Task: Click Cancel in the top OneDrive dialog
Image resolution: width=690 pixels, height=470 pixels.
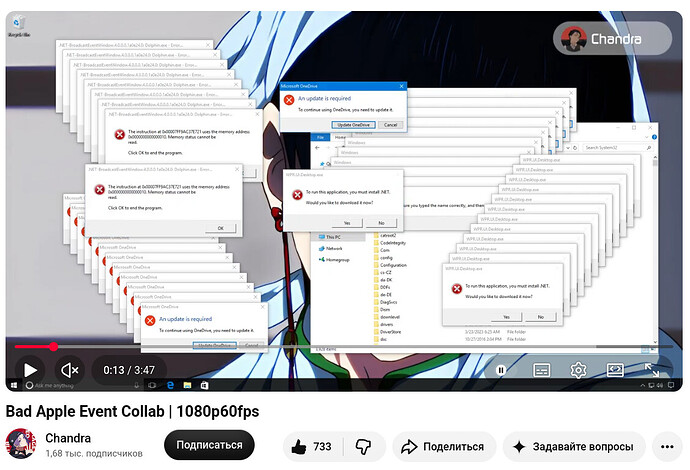Action: point(390,125)
